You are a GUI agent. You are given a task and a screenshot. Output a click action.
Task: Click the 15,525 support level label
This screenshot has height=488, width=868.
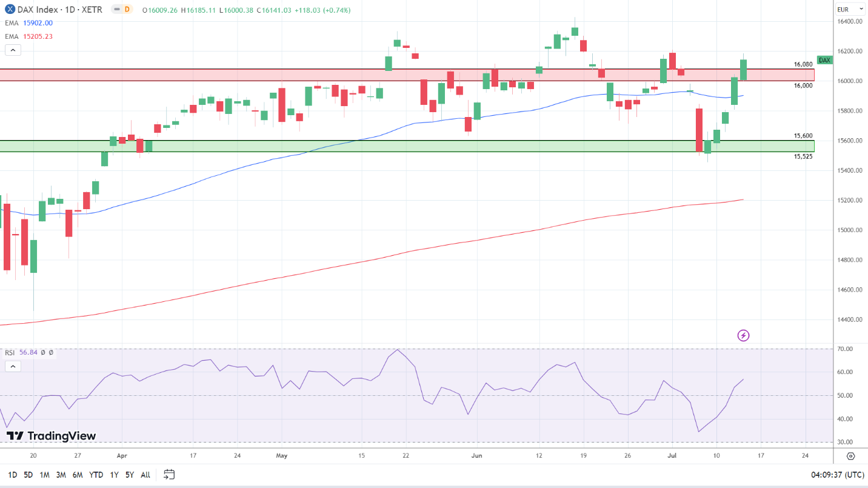(803, 156)
